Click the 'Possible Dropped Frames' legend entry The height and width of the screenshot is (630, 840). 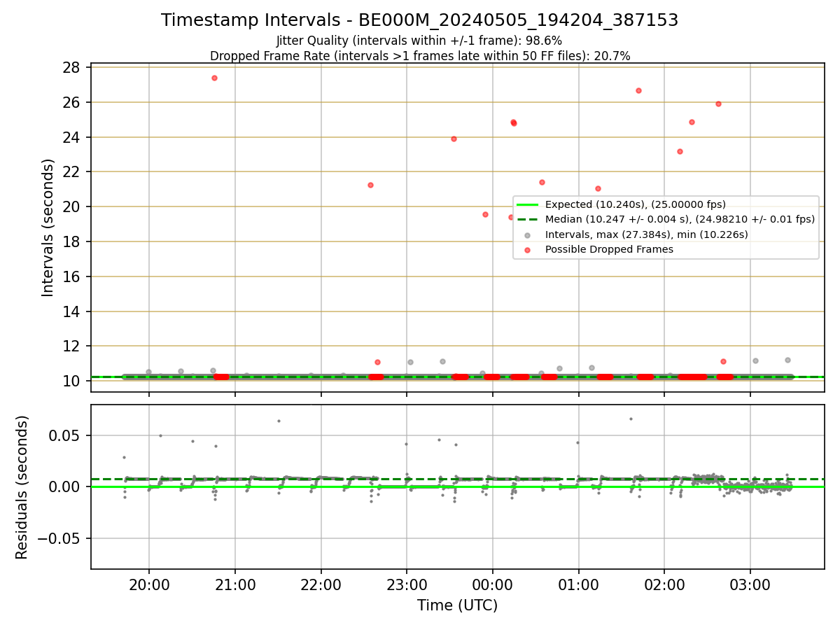(609, 249)
